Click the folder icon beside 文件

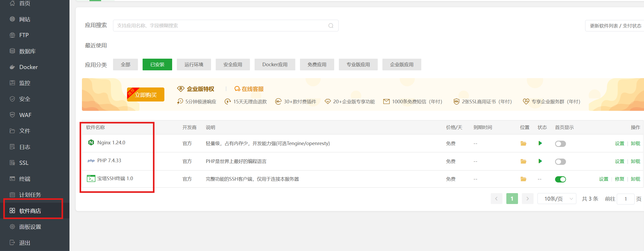click(12, 131)
